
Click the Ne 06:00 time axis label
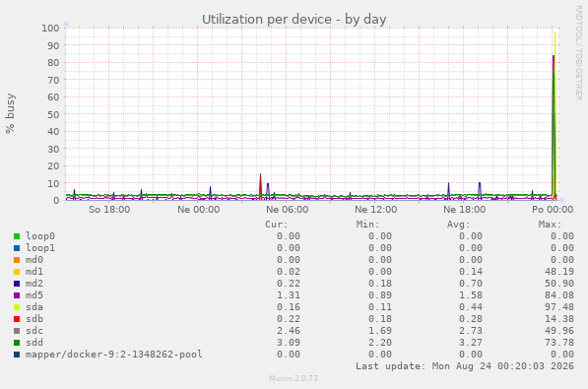pos(288,210)
